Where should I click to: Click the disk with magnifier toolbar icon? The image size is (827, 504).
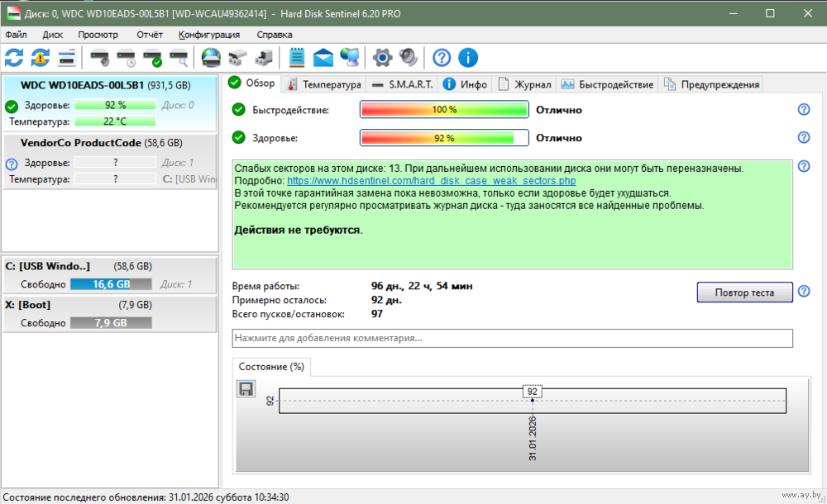[179, 57]
